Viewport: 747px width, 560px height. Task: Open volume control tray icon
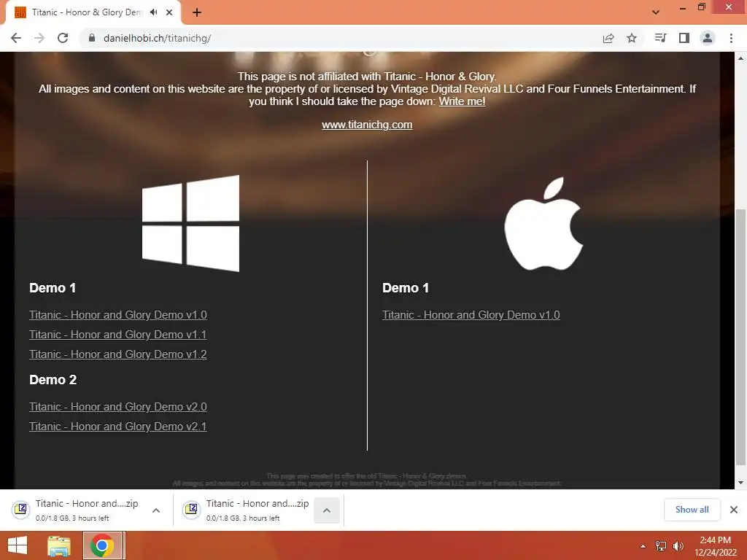(678, 546)
